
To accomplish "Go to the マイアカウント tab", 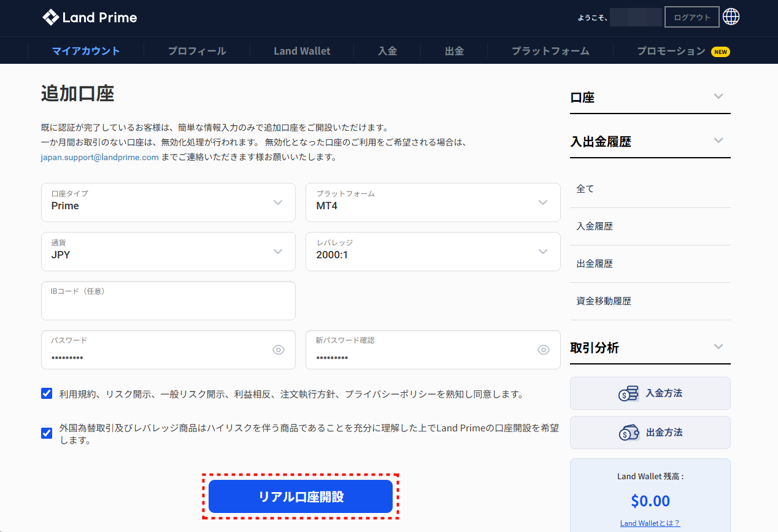I will pyautogui.click(x=86, y=51).
